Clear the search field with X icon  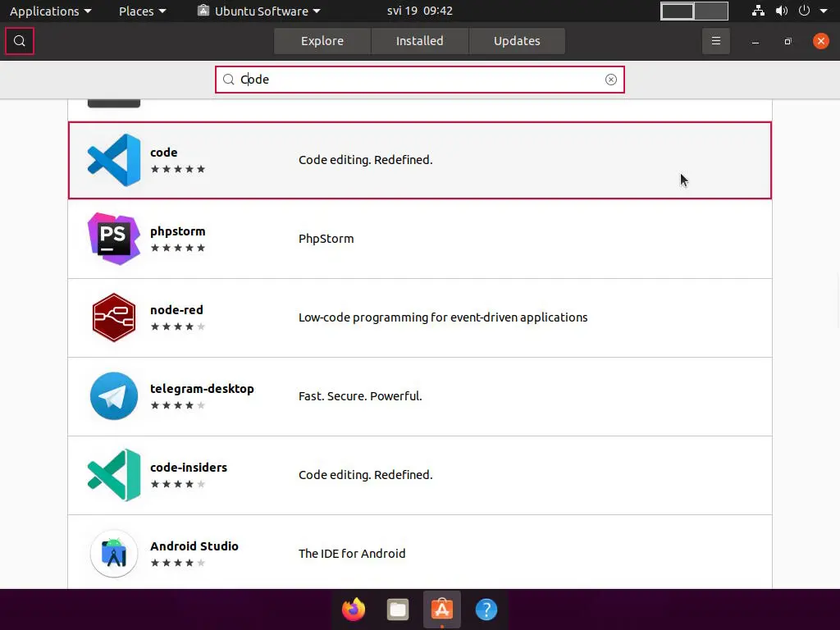coord(610,80)
